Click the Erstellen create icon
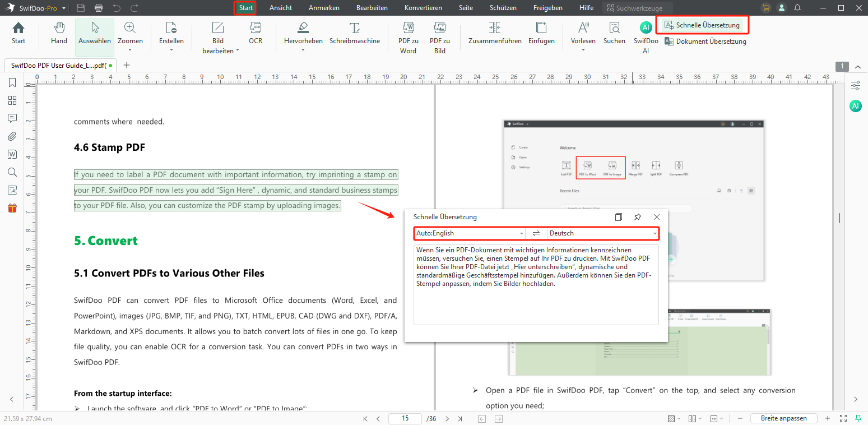This screenshot has height=425, width=868. [171, 28]
